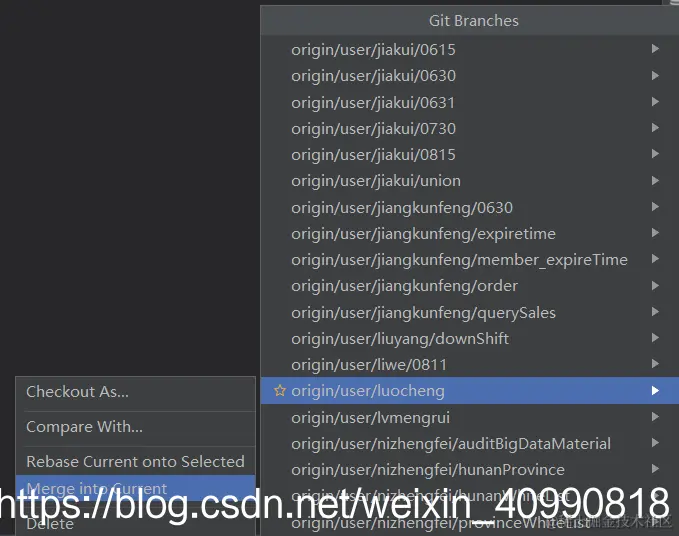The height and width of the screenshot is (536, 679).
Task: Expand submenu arrow for jiangkunfeng/querySales branch
Action: 655,312
